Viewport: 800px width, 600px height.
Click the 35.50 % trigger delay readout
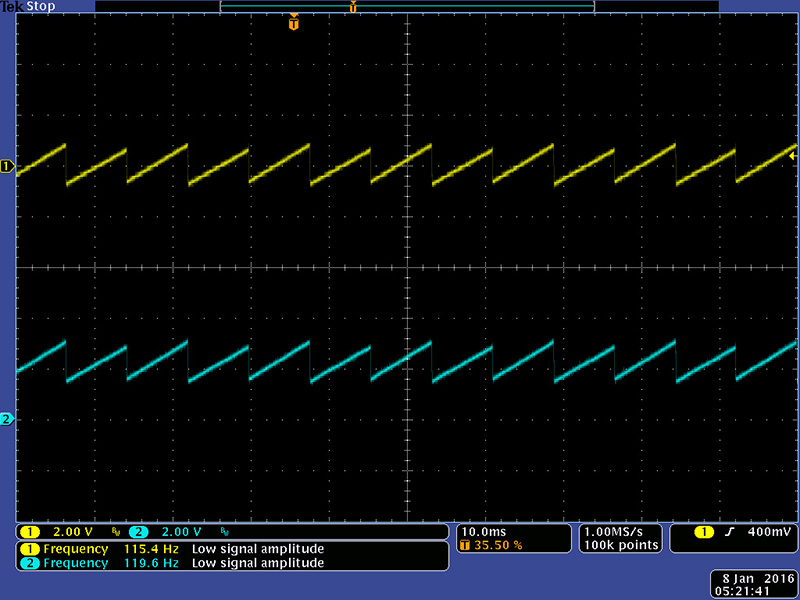pos(498,545)
